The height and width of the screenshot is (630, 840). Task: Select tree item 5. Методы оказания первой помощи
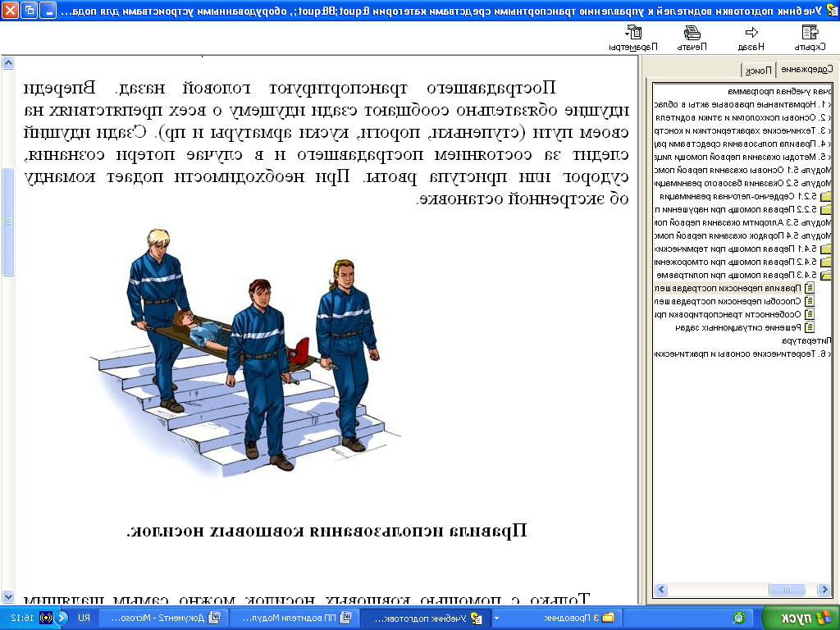pyautogui.click(x=742, y=157)
